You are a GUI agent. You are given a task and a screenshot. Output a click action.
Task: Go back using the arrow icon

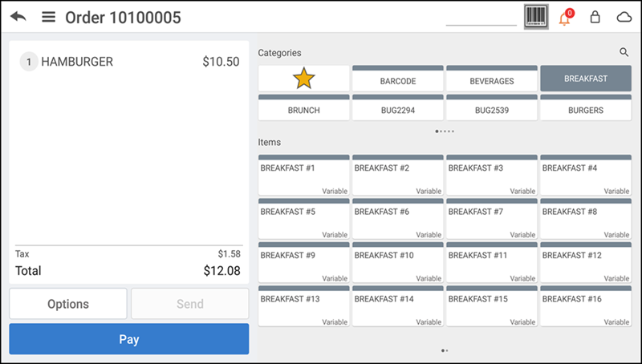18,17
